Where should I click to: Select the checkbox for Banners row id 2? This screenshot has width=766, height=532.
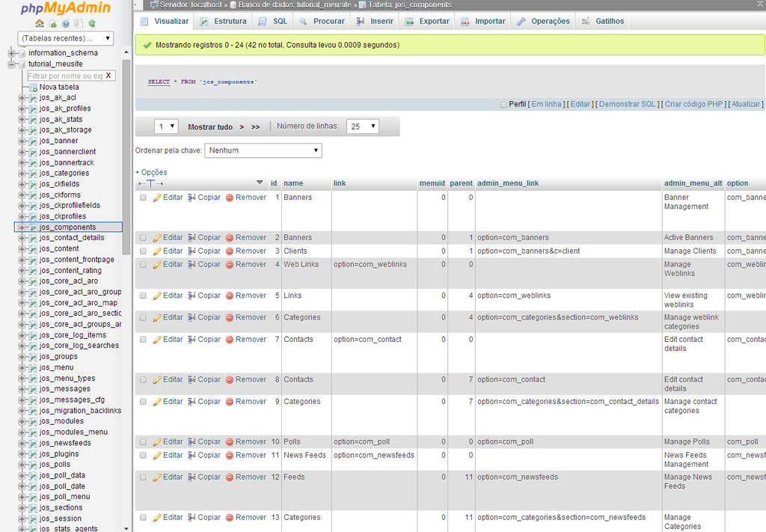(143, 238)
